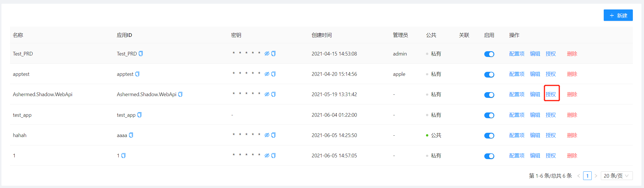Copy the secret key for Test_PRD

[x=273, y=54]
